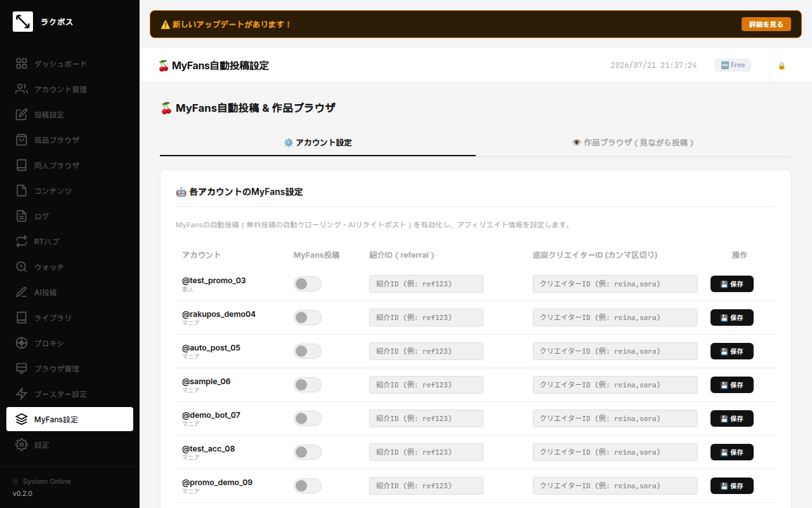Click the v0.2.0 version label

(23, 493)
